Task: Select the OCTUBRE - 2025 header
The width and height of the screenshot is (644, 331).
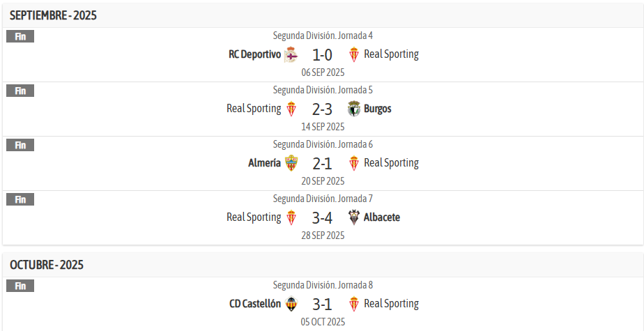Action: pyautogui.click(x=47, y=265)
